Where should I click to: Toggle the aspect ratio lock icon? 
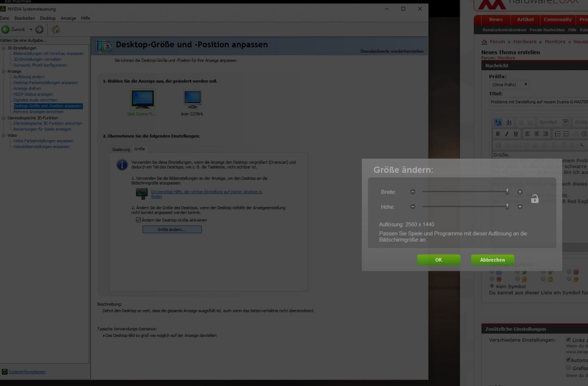pos(535,199)
